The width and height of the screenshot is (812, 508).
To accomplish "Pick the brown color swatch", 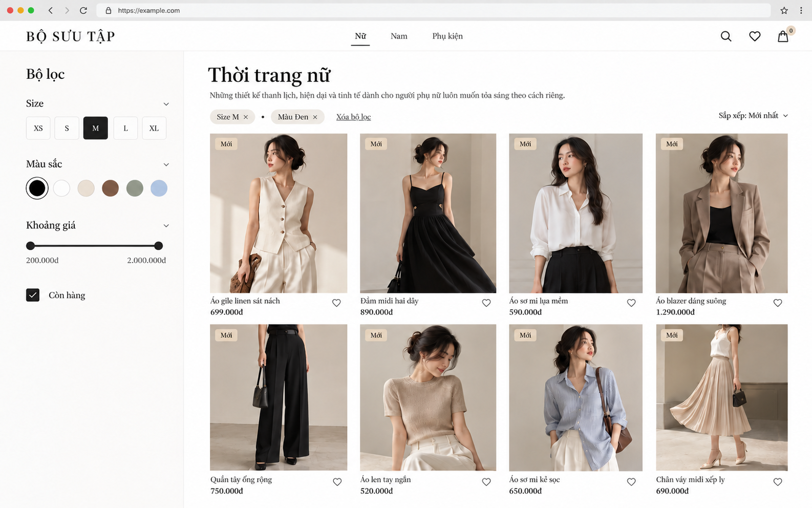I will (x=110, y=188).
